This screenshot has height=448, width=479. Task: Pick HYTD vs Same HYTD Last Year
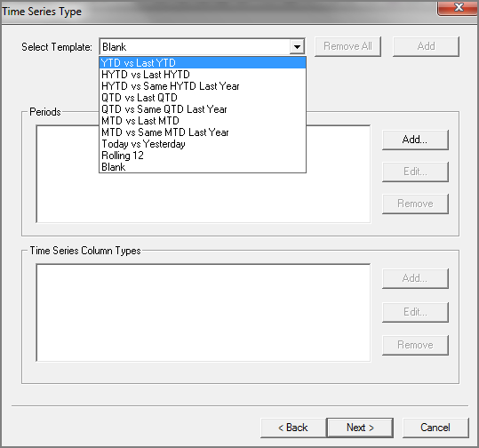(x=203, y=86)
